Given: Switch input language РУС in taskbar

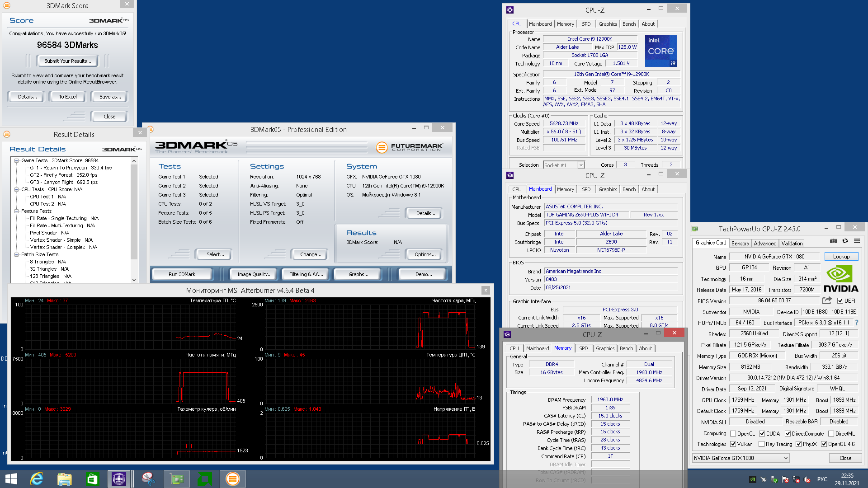Looking at the screenshot, I should point(822,479).
